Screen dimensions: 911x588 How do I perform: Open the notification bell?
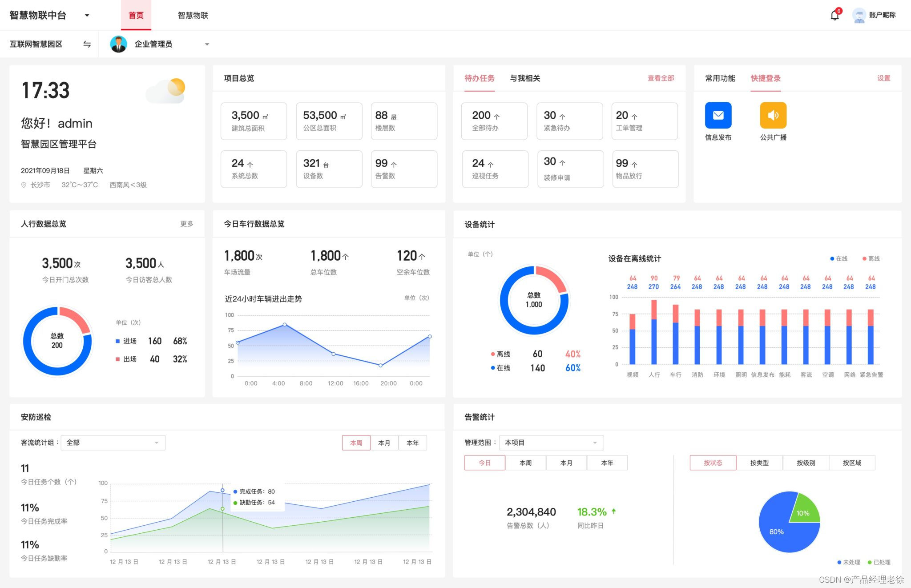coord(834,16)
